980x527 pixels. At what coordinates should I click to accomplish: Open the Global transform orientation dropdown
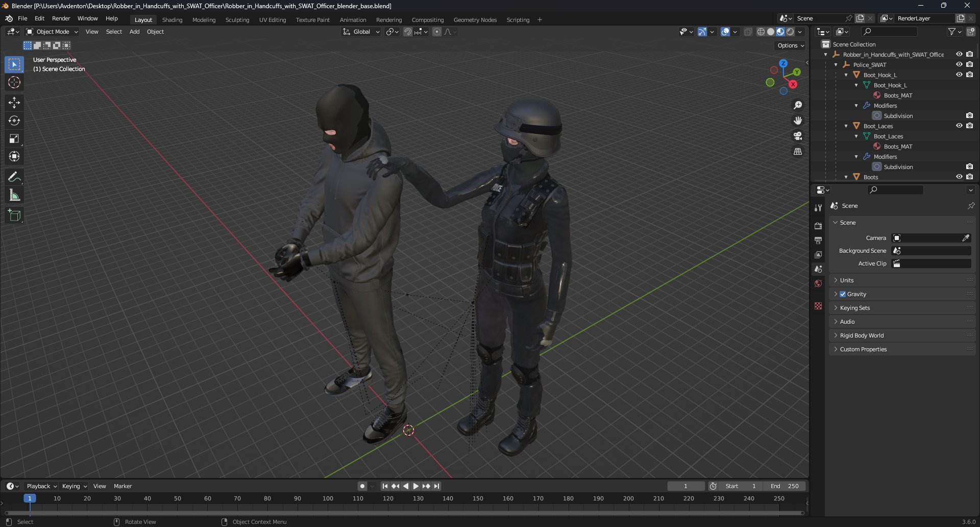click(361, 32)
